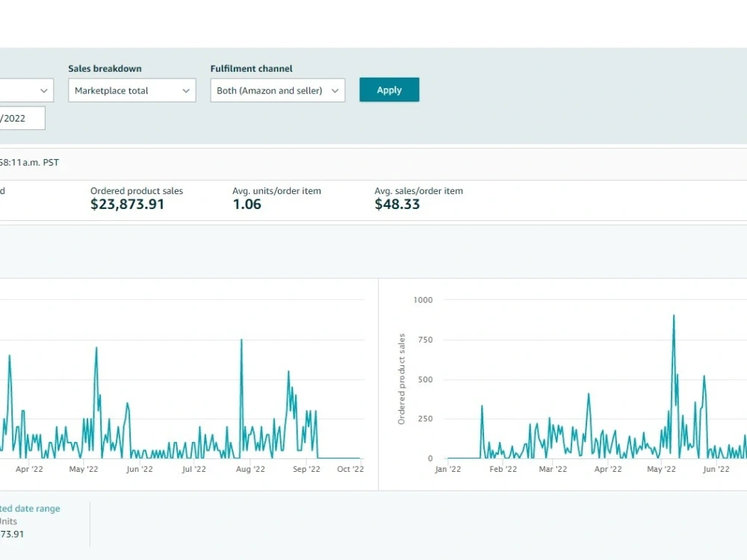Image resolution: width=747 pixels, height=560 pixels.
Task: Open the Fulfilment channel dropdown
Action: 278,90
